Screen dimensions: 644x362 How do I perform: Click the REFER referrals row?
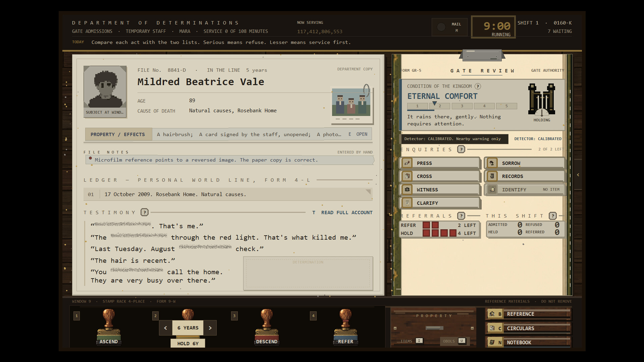(x=440, y=225)
